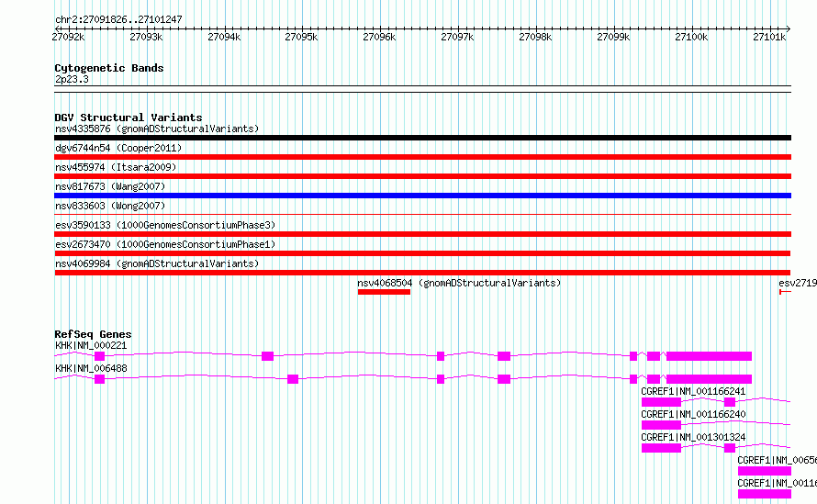The image size is (817, 504).
Task: Click the 27094k ruler tick label
Action: tap(224, 37)
